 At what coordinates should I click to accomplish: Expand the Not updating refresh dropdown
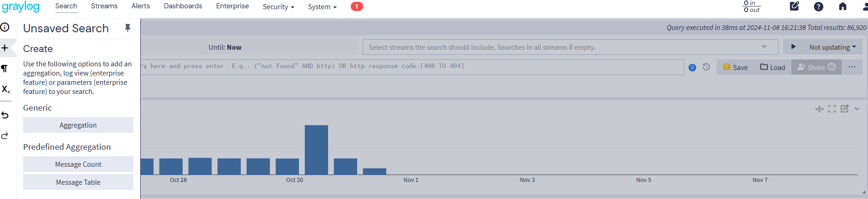tap(832, 47)
